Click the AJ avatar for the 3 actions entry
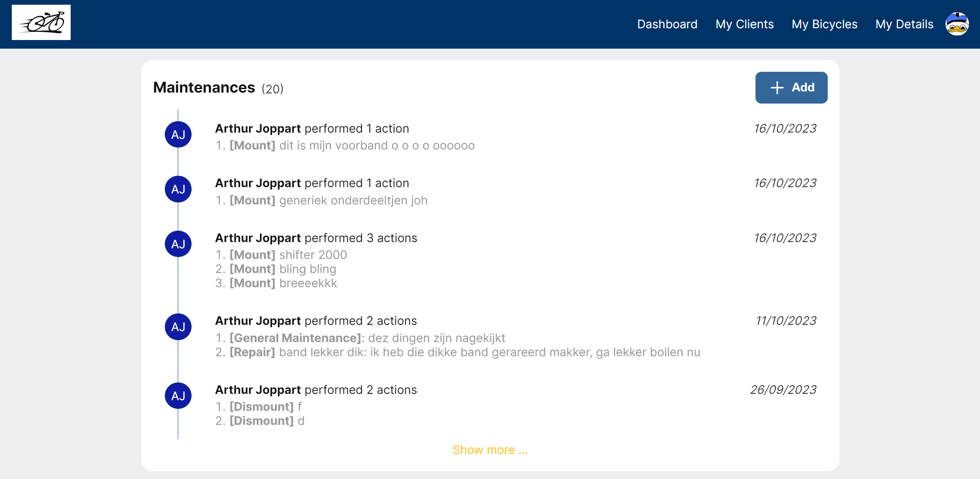This screenshot has width=980, height=479. pyautogui.click(x=178, y=244)
